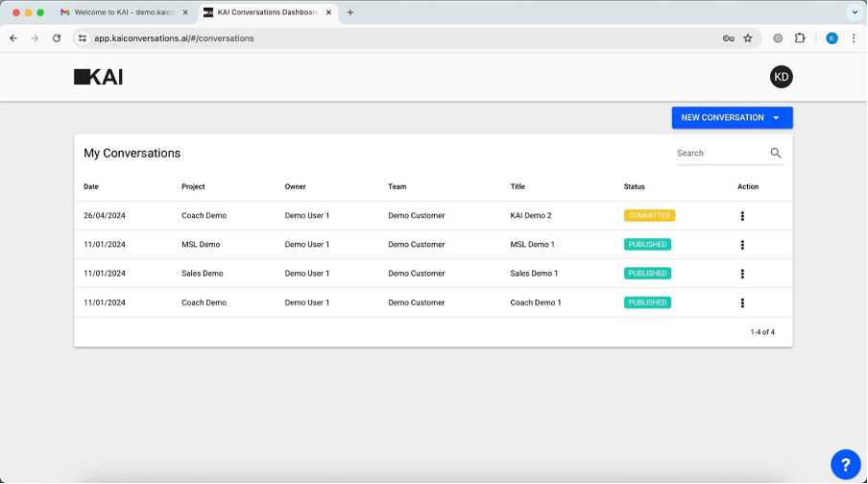Click the MSL Demo project cell

pos(201,244)
